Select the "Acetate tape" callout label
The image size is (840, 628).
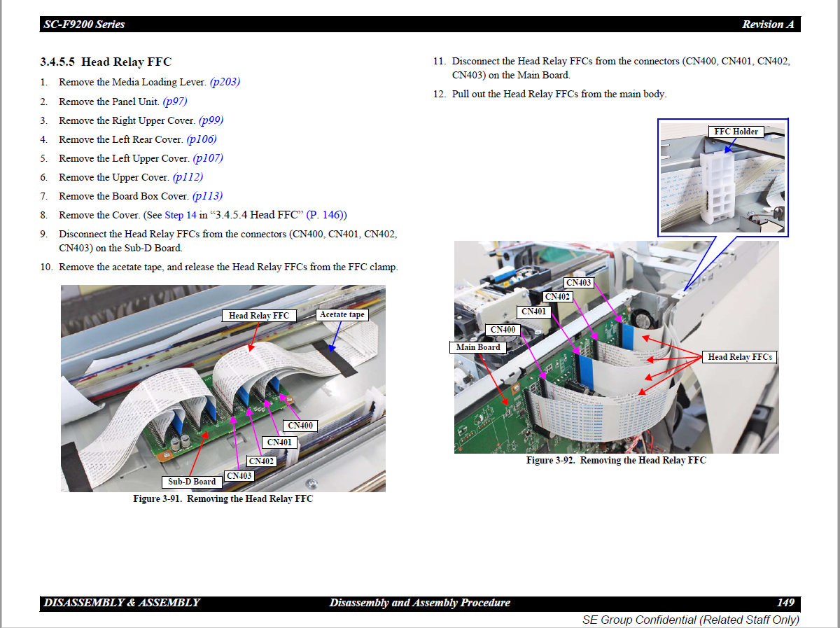coord(342,315)
